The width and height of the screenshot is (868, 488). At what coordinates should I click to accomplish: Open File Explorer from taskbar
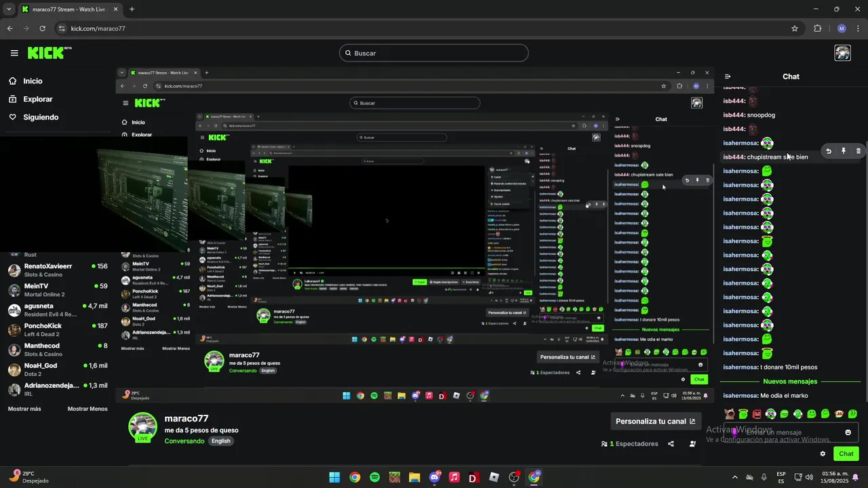pyautogui.click(x=414, y=477)
